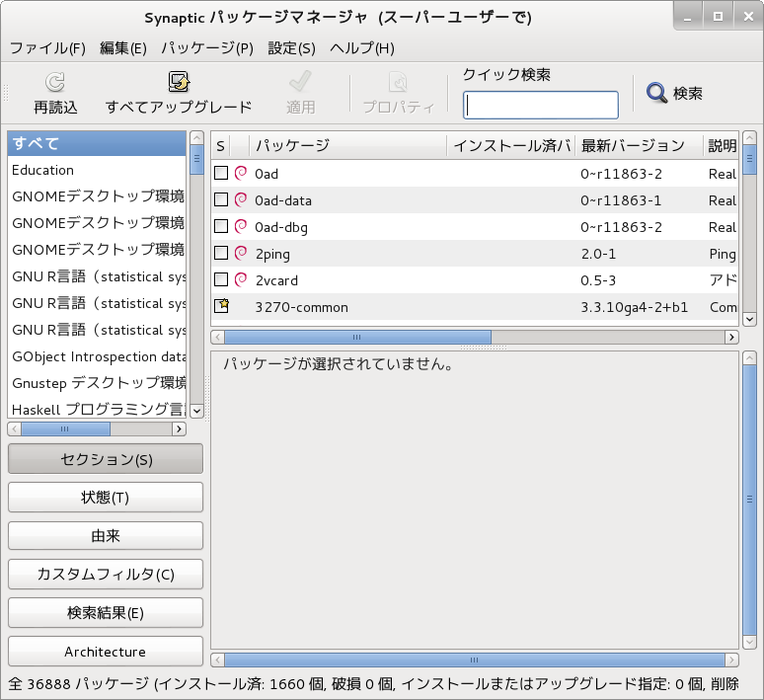Minimize the Synaptic window
Viewport: 764px width, 700px height.
pyautogui.click(x=688, y=17)
